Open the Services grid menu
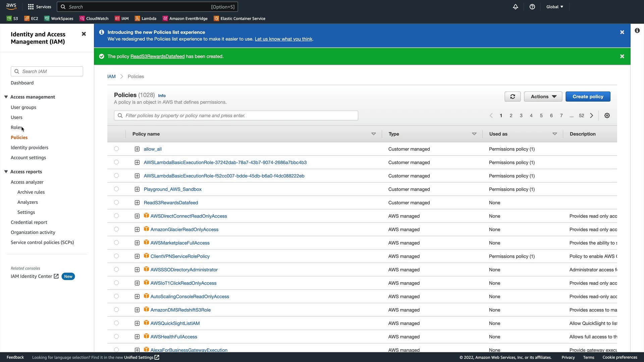 40,7
